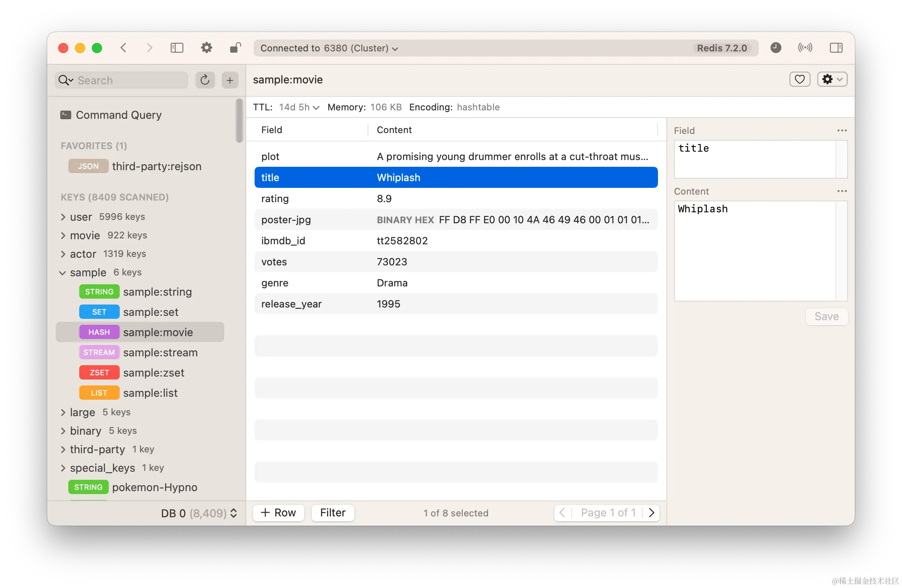The width and height of the screenshot is (902, 588).
Task: Expand the movie keys folder
Action: (x=63, y=235)
